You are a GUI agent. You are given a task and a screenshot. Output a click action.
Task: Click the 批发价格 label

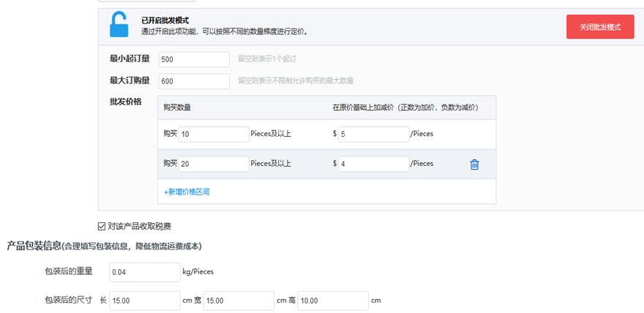(125, 101)
